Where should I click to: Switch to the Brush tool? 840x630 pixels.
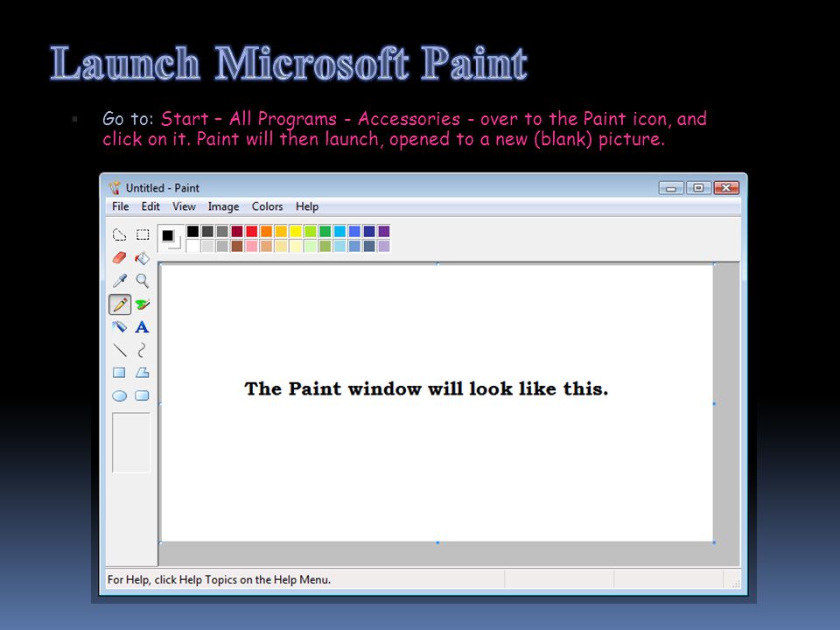point(143,304)
